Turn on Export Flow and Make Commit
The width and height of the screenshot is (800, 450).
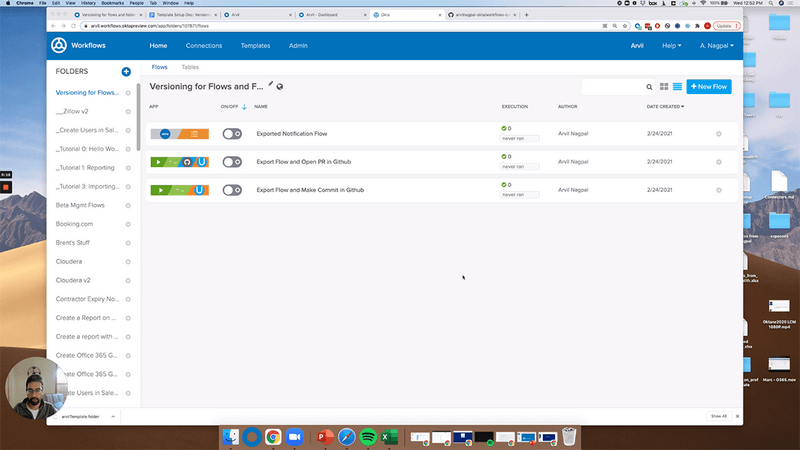(x=232, y=190)
